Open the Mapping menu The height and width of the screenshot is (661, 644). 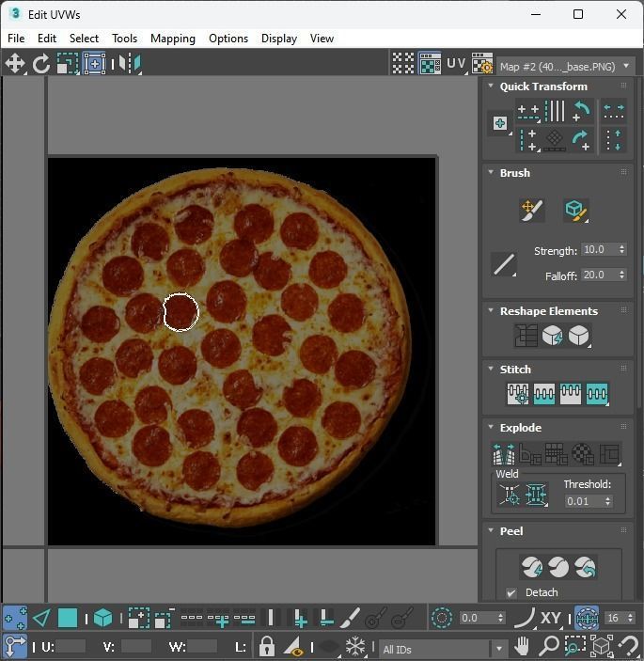point(173,39)
